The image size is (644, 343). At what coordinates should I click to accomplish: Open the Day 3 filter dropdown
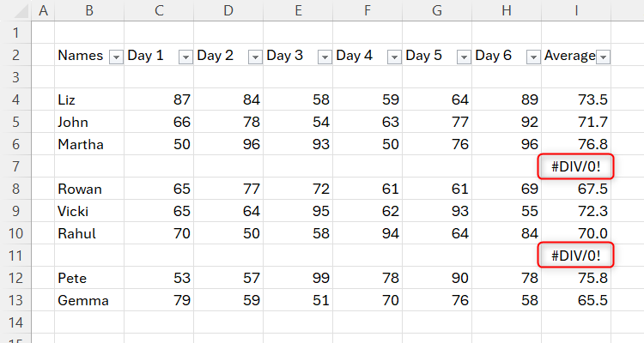pos(324,56)
